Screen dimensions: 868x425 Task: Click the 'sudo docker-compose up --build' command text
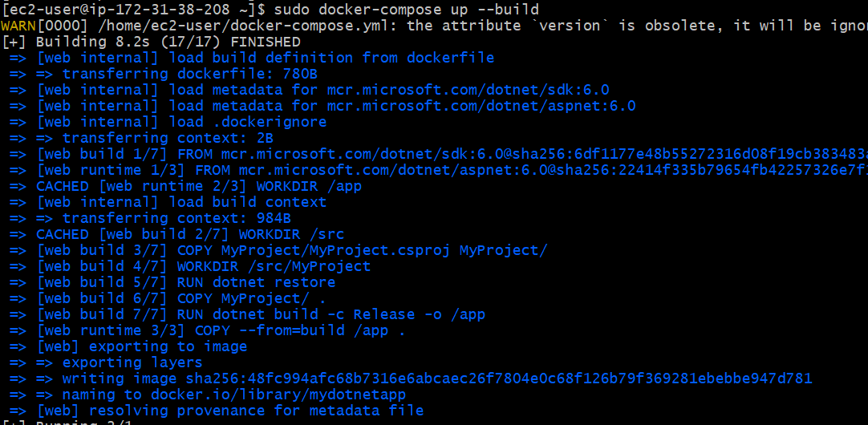point(406,10)
